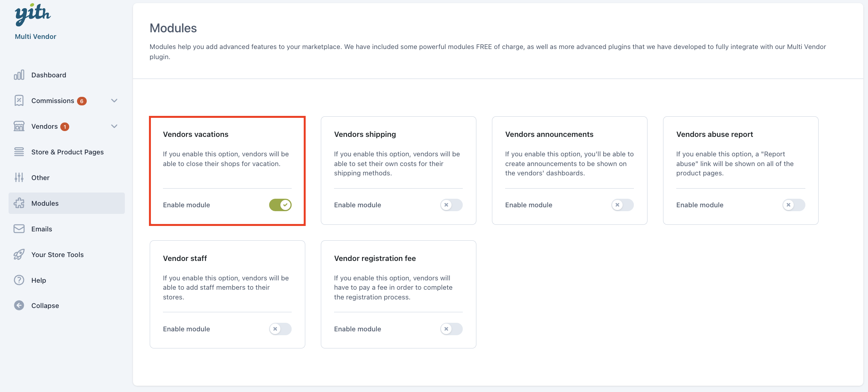Click Enable module label in Vendor staff
This screenshot has width=868, height=392.
[x=186, y=329]
